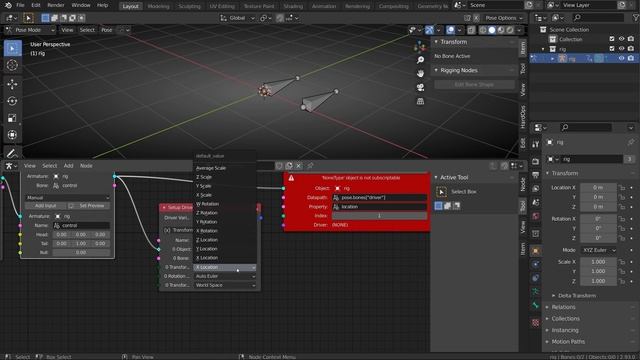Activate the Select Box tool in viewport

[x=12, y=48]
